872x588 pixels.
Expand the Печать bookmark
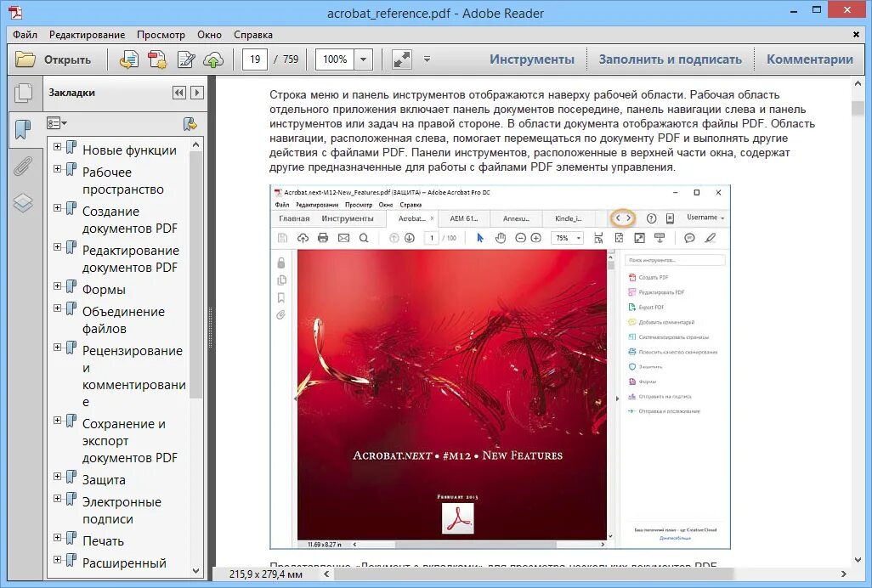57,537
